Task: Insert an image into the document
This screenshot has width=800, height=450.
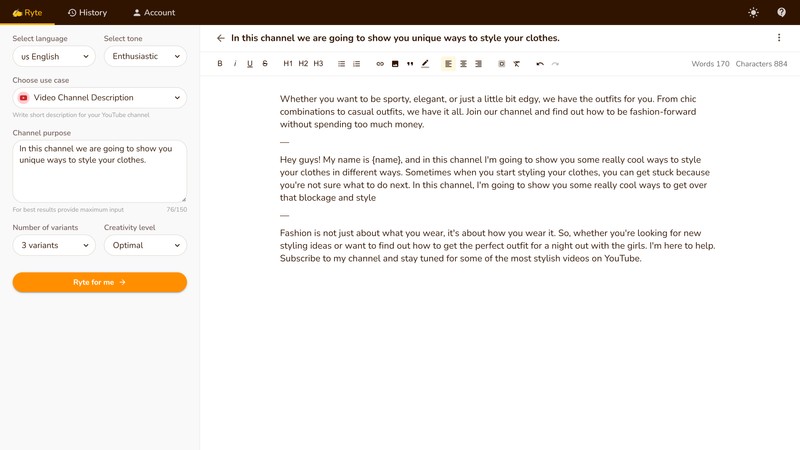Action: pyautogui.click(x=395, y=64)
